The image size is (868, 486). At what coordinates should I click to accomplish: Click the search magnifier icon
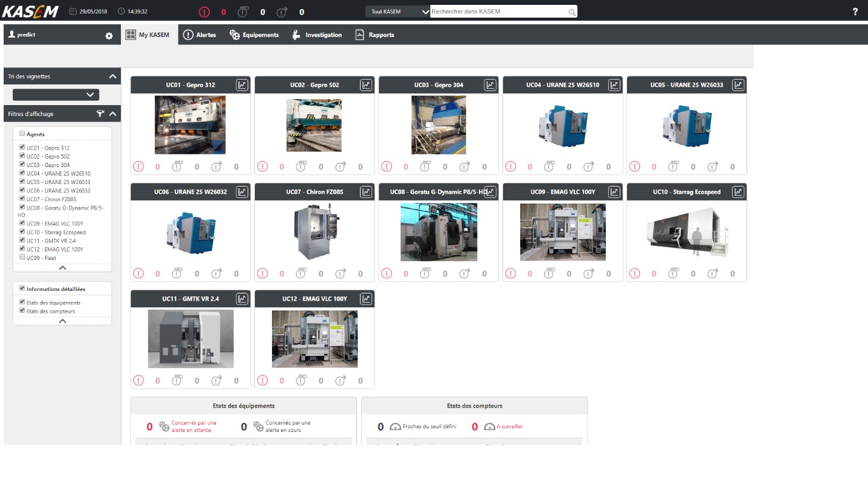coord(572,12)
